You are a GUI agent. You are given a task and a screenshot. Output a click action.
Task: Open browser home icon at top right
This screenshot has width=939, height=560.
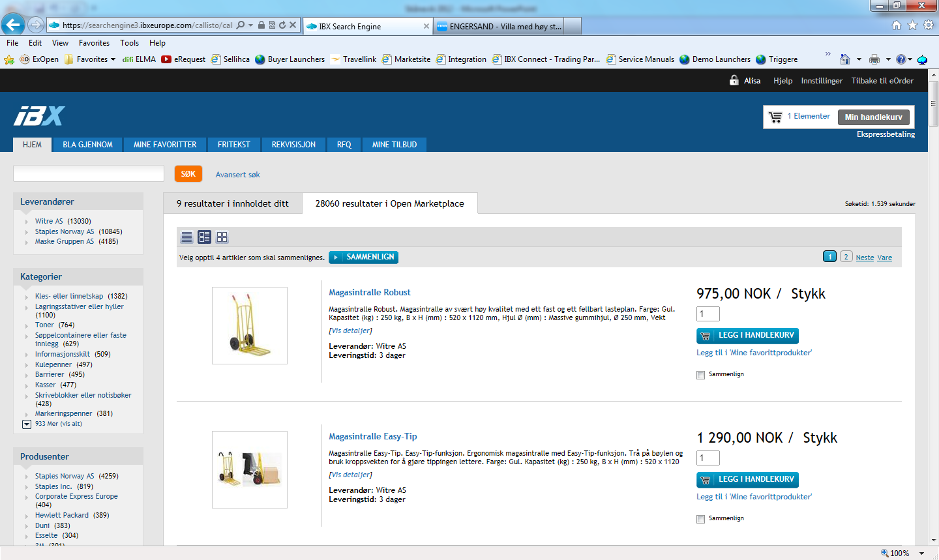pyautogui.click(x=897, y=25)
